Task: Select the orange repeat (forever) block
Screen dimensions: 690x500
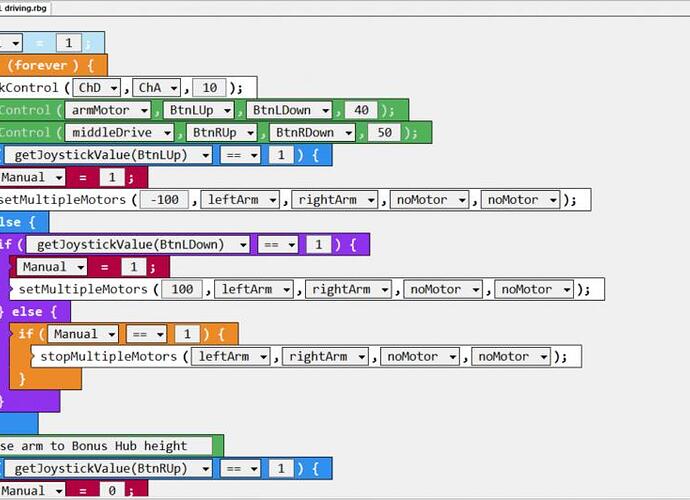Action: (x=50, y=66)
